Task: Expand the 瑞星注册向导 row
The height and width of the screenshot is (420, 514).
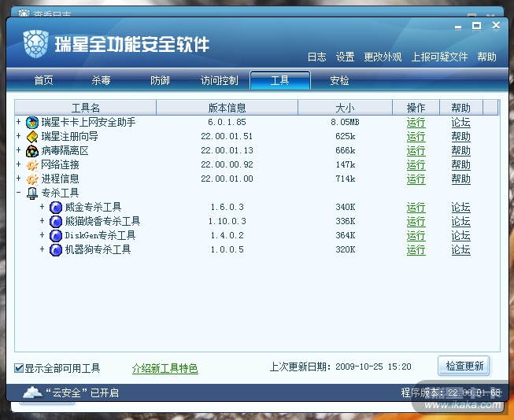Action: coord(19,136)
